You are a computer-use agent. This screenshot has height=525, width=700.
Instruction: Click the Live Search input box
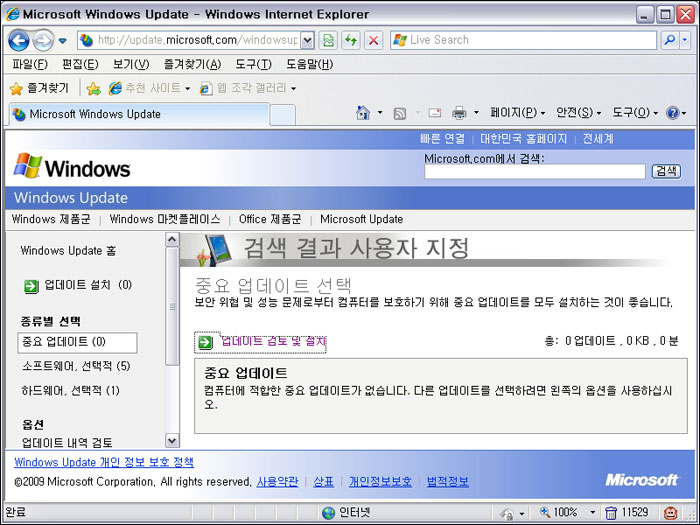523,40
